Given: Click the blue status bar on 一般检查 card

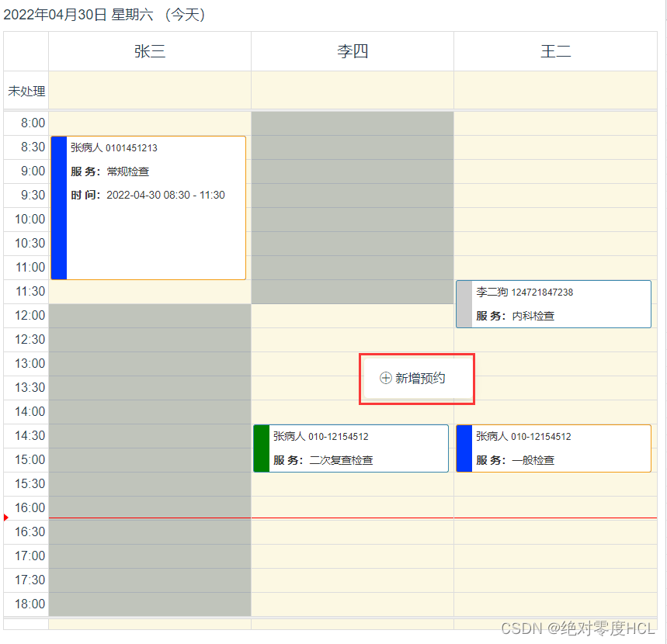Looking at the screenshot, I should [464, 448].
